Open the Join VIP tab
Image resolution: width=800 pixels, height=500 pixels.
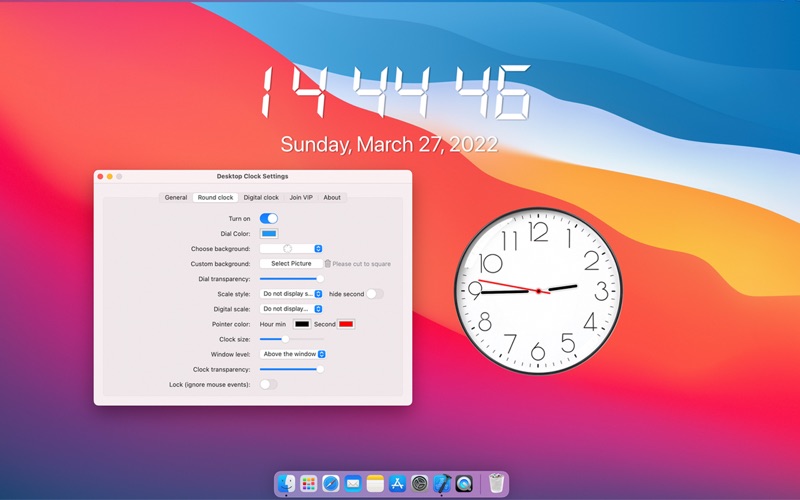click(x=301, y=197)
